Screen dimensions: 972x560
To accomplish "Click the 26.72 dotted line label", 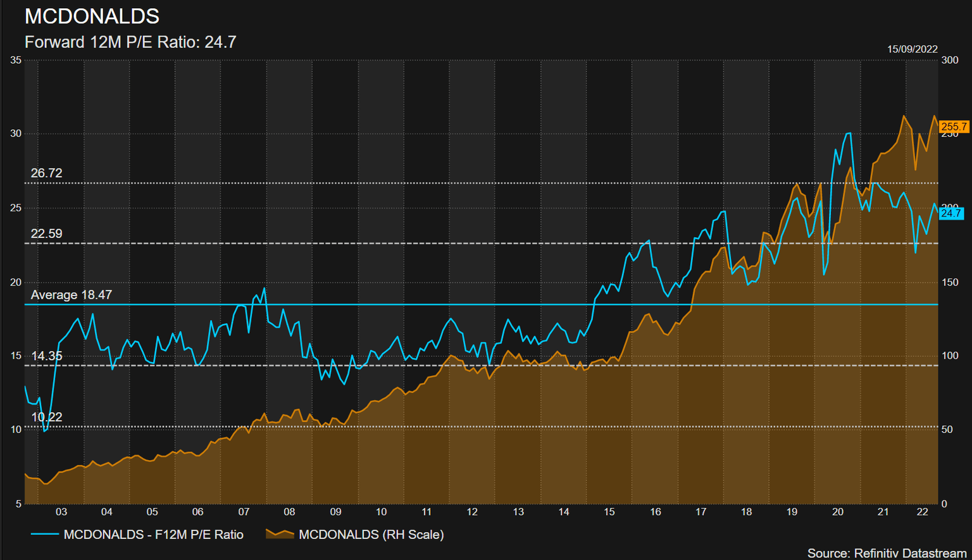I will tap(47, 173).
